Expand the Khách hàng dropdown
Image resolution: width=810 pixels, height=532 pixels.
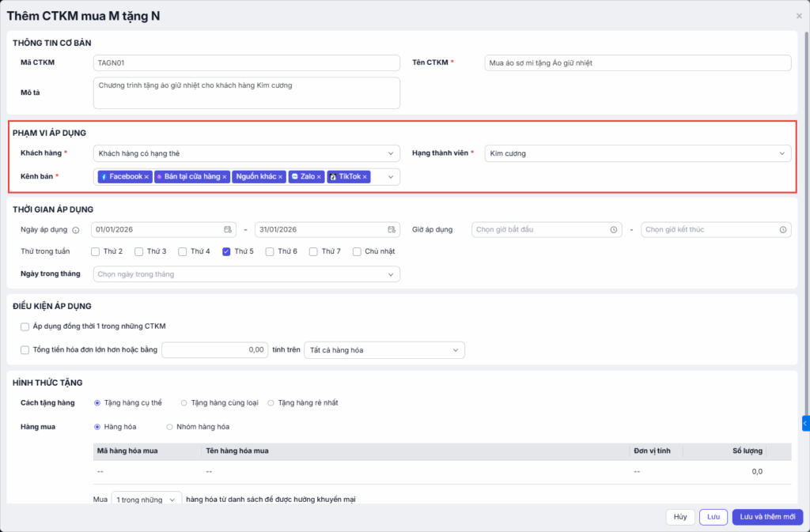[246, 153]
